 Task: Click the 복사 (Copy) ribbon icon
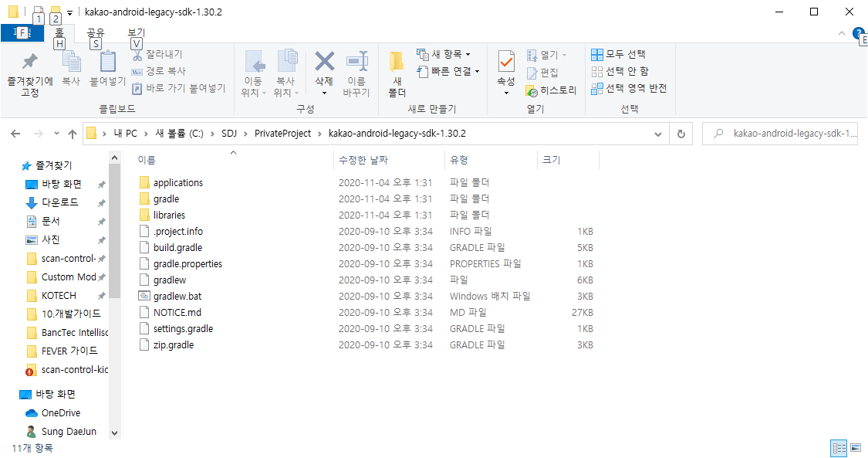[71, 62]
